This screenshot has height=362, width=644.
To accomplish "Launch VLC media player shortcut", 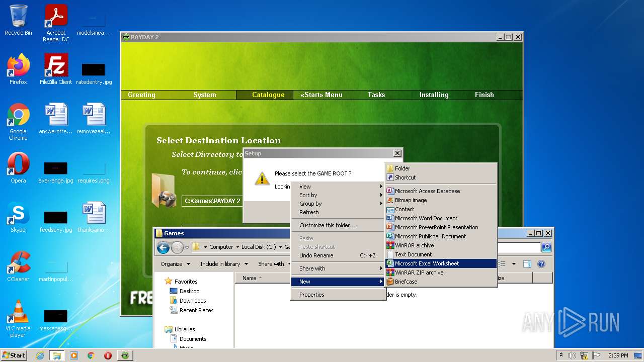I will (18, 319).
